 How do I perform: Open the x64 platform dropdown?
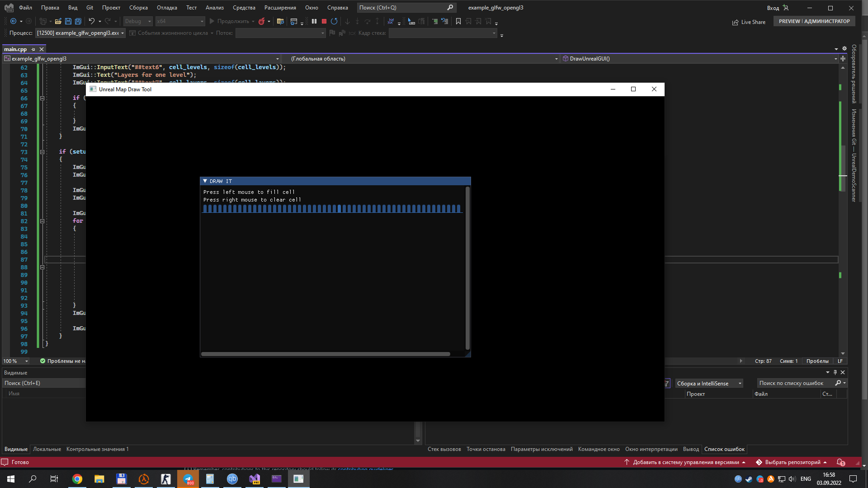click(x=202, y=21)
